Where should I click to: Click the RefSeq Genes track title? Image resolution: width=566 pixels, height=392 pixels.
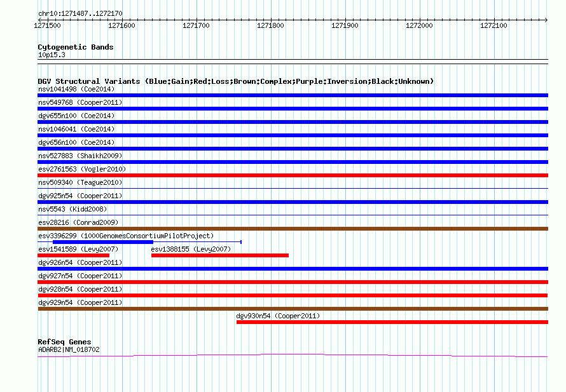pyautogui.click(x=64, y=342)
